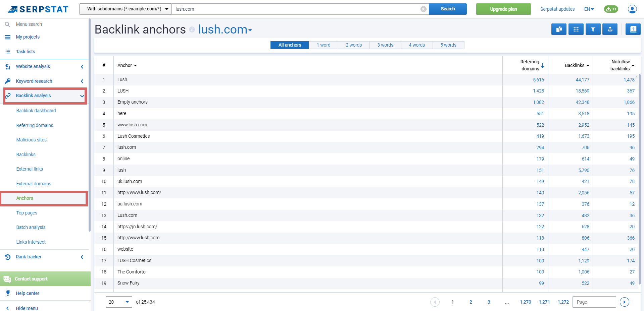
Task: Clear the search field with the X
Action: [x=423, y=9]
